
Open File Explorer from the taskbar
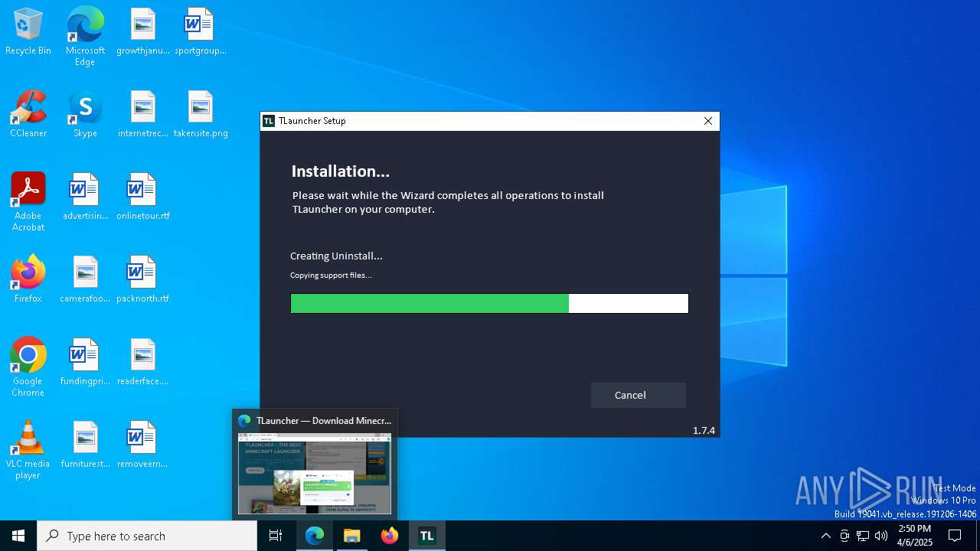(x=352, y=536)
